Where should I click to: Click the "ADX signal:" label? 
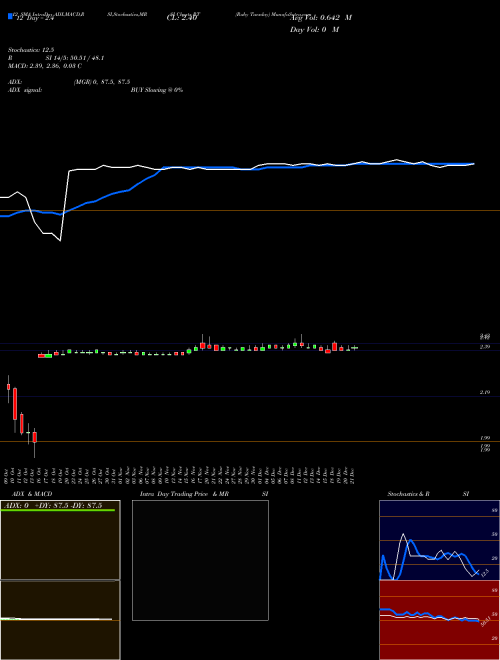[25, 90]
